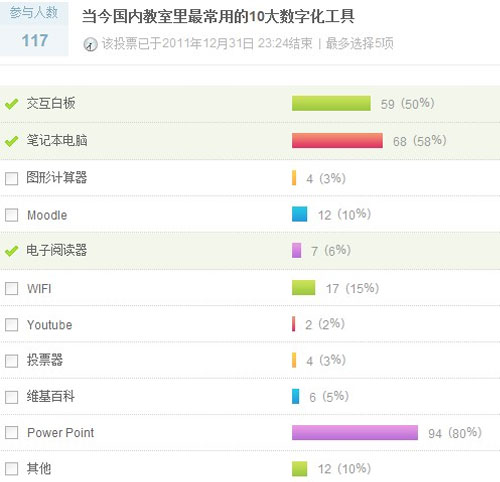Click the 参与人数 117 counter box
This screenshot has height=482, width=500.
pyautogui.click(x=34, y=29)
